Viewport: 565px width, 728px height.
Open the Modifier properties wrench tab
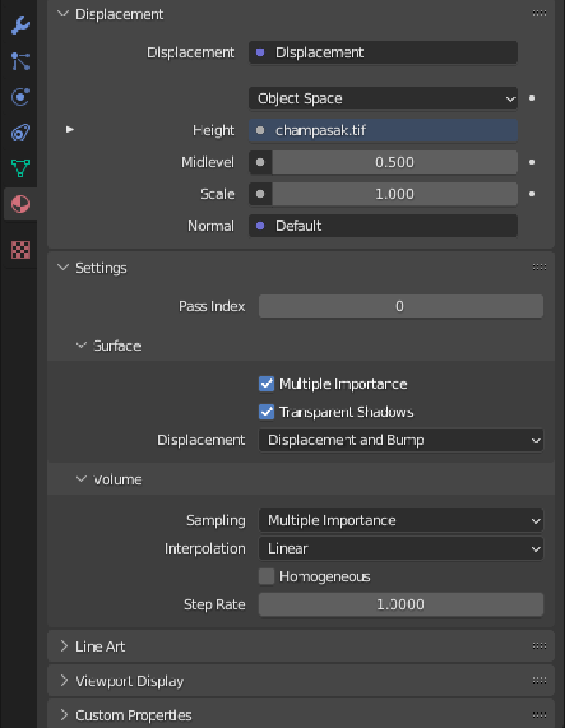click(20, 26)
